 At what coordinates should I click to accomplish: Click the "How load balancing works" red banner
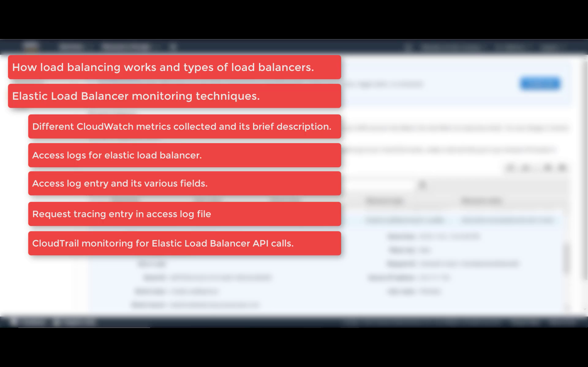174,67
